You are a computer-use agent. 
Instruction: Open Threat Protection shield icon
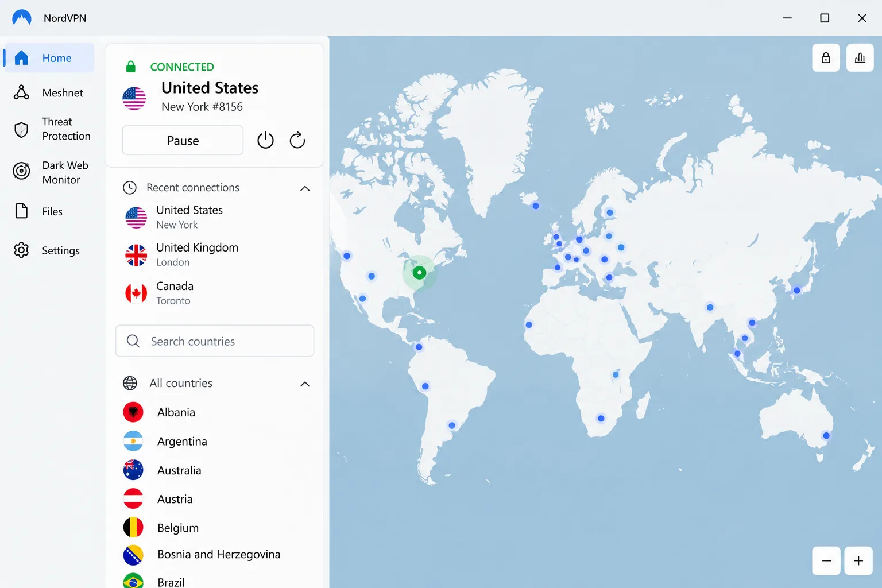pos(21,130)
